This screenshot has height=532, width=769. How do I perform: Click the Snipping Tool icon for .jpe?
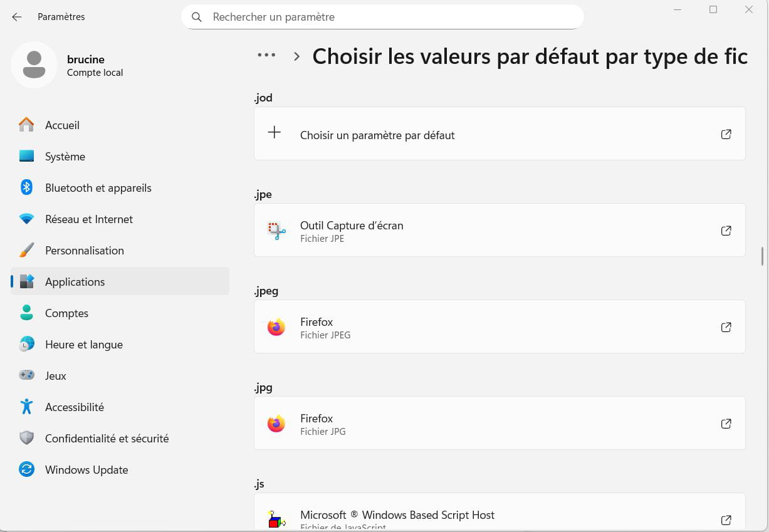[276, 231]
